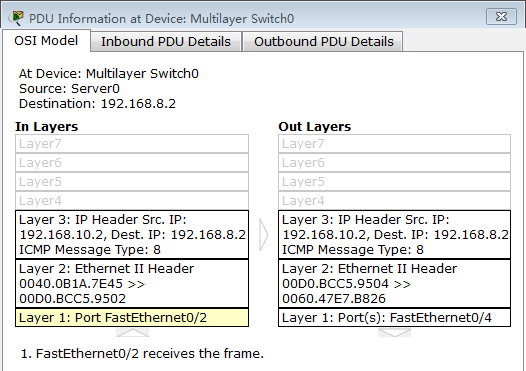Image resolution: width=526 pixels, height=371 pixels.
Task: Close the PDU Information window
Action: [x=501, y=16]
